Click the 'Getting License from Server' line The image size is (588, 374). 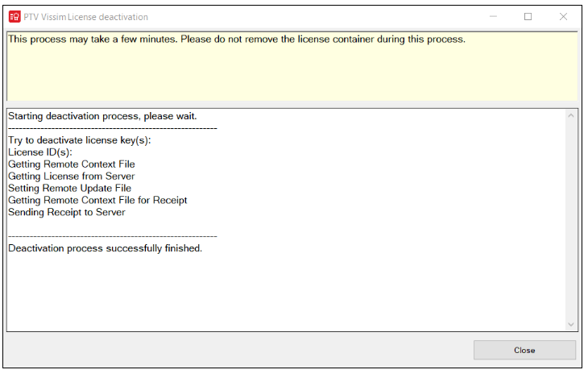pos(71,177)
